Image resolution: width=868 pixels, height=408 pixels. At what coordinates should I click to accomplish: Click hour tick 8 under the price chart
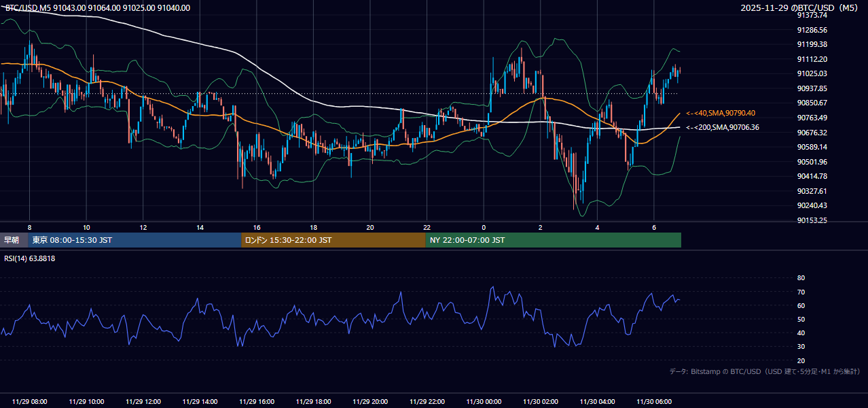29,227
